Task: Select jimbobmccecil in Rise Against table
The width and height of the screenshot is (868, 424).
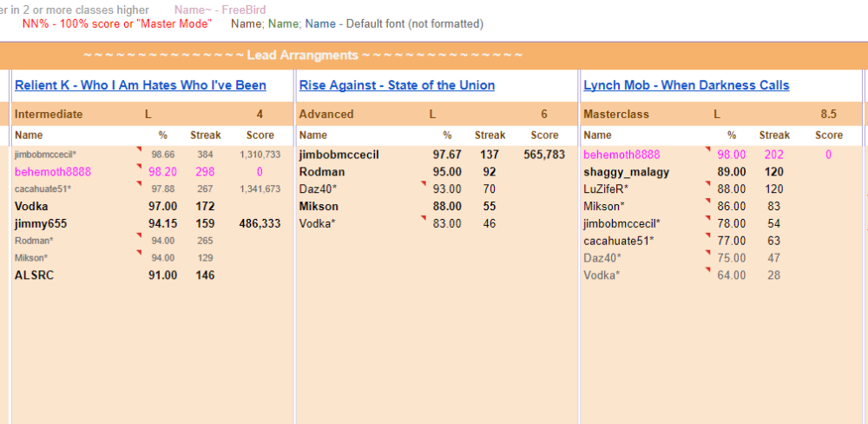Action: click(x=339, y=155)
